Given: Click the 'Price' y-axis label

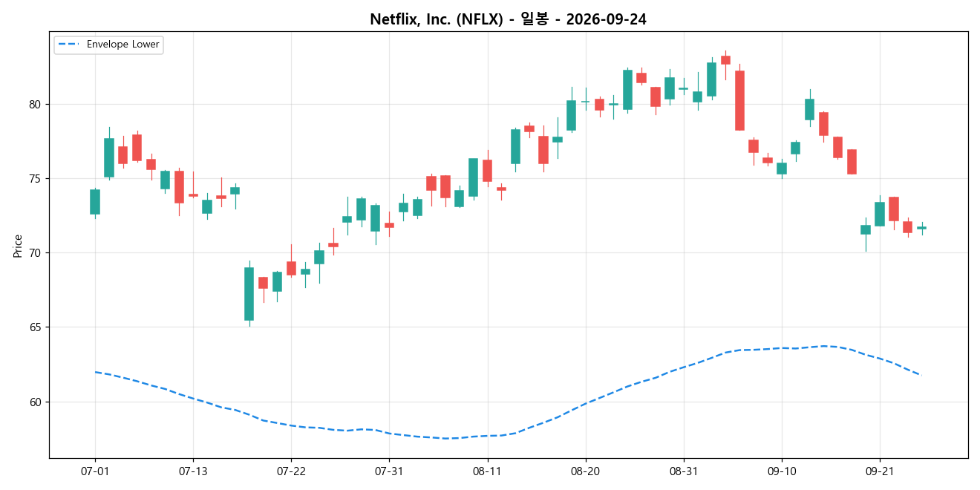Looking at the screenshot, I should pos(18,246).
